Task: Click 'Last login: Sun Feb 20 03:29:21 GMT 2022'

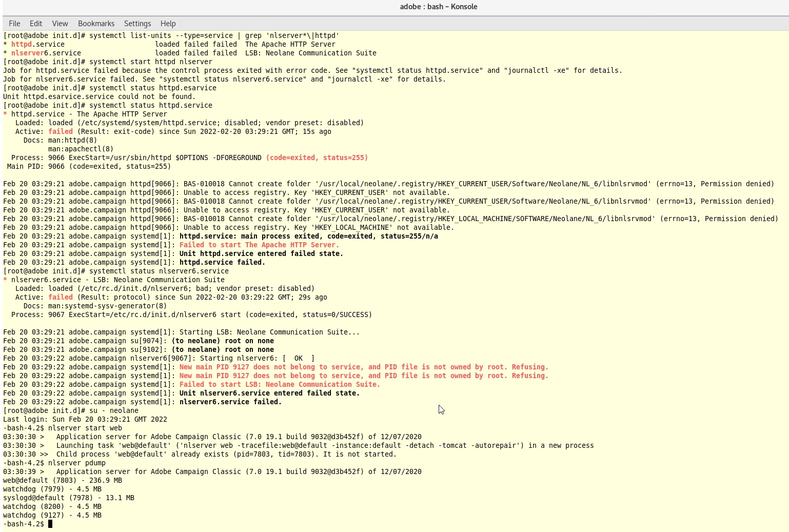Action: [85, 420]
